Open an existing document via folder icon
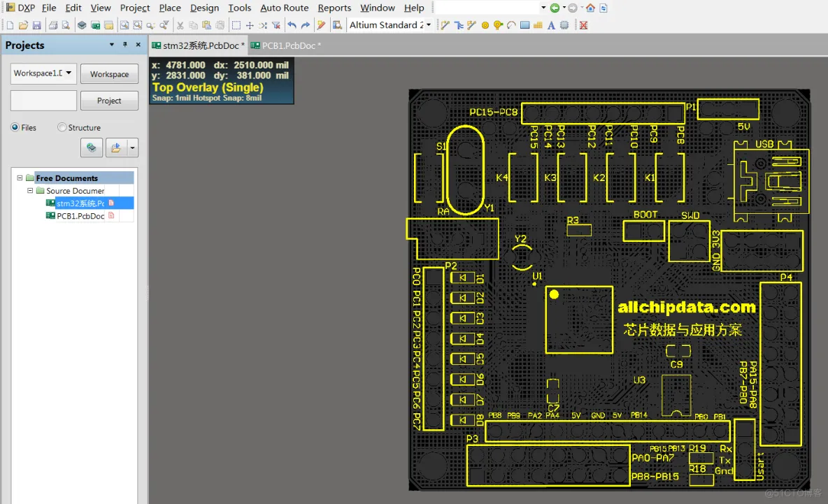Viewport: 828px width, 504px height. point(23,25)
